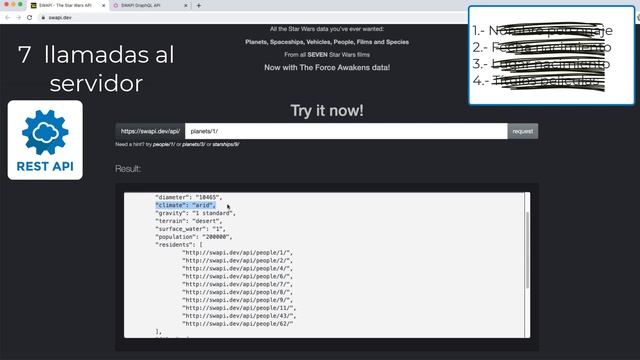The width and height of the screenshot is (640, 360).
Task: Focus the planets/1/ API input field
Action: tap(346, 131)
